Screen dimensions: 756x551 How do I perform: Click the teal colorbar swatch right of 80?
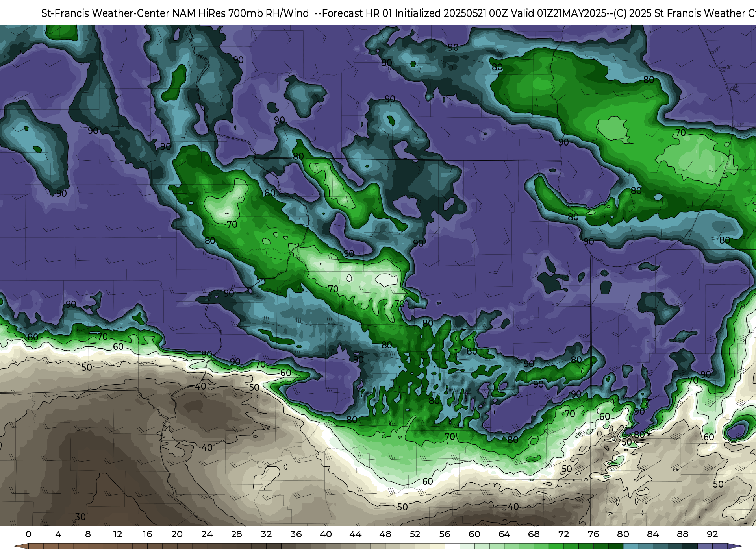(x=631, y=546)
